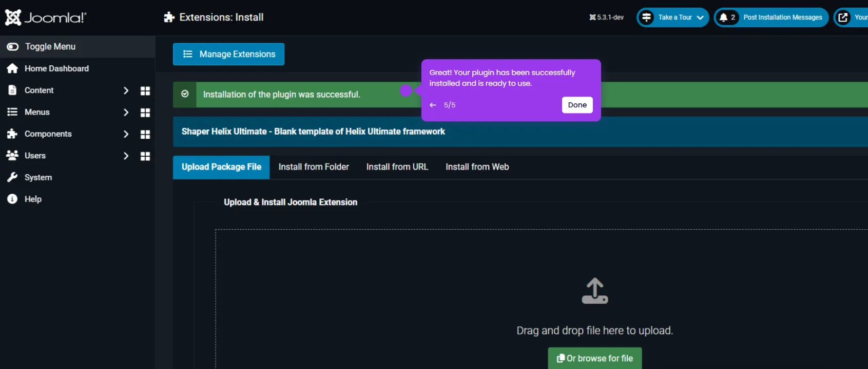The height and width of the screenshot is (369, 868).
Task: Click the Content file icon
Action: click(x=12, y=90)
